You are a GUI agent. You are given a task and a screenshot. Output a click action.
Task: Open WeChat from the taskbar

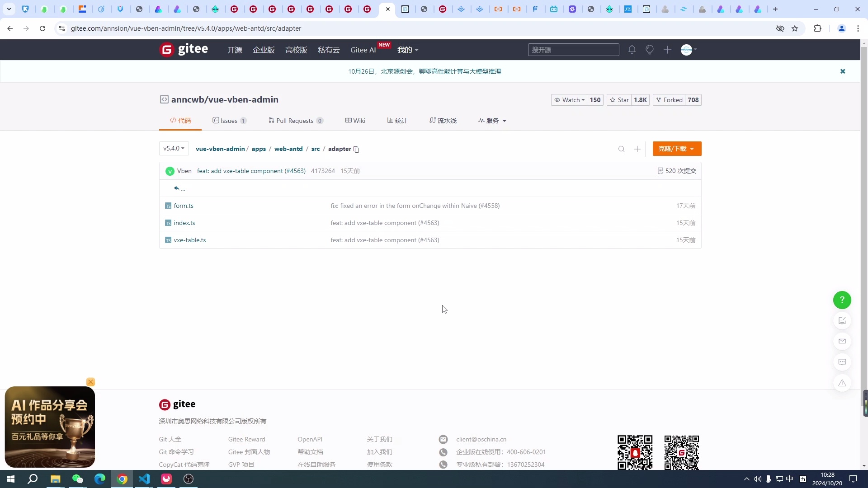tap(77, 479)
